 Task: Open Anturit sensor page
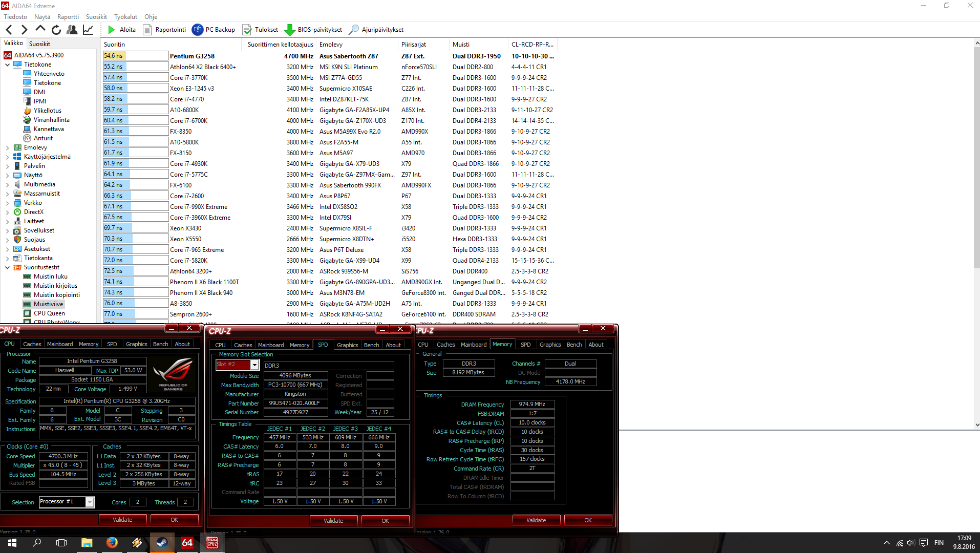click(43, 138)
